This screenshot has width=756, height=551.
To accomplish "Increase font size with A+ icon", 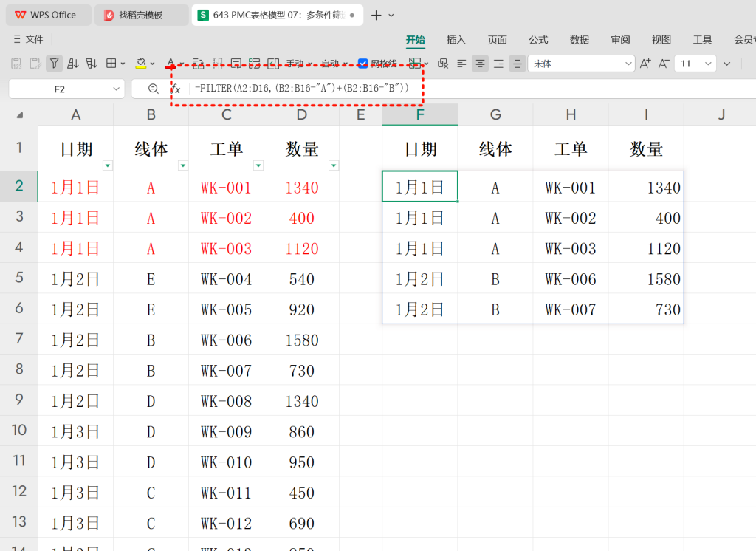I will 645,64.
